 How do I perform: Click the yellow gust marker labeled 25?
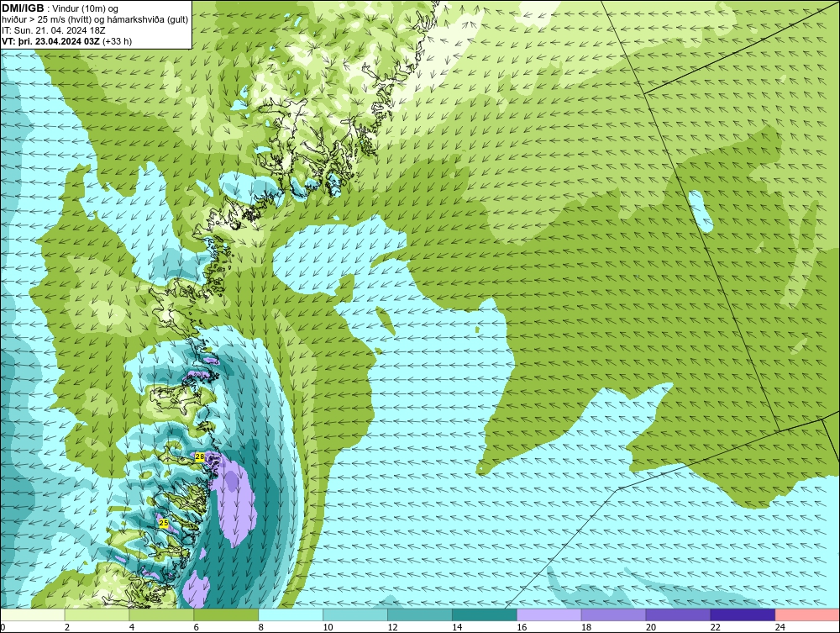point(164,523)
